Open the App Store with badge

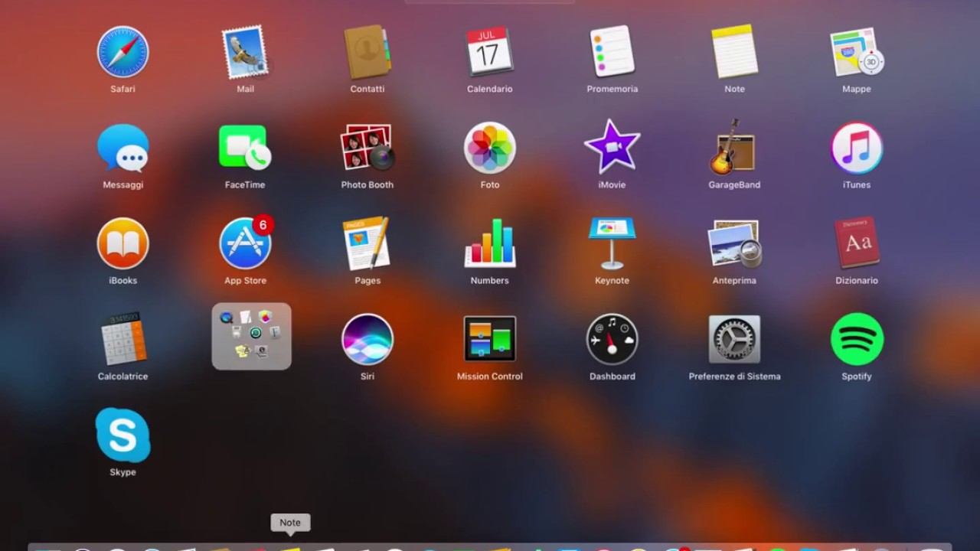[x=245, y=243]
